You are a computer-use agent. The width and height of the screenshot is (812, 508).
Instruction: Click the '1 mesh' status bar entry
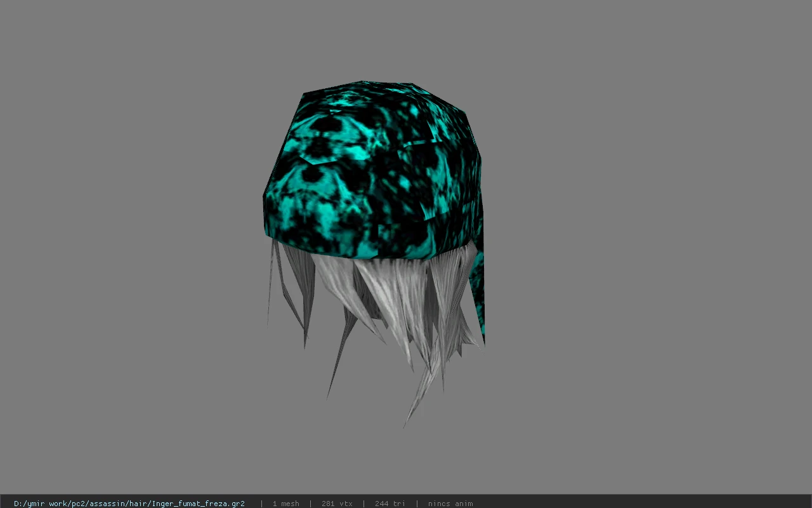(285, 504)
